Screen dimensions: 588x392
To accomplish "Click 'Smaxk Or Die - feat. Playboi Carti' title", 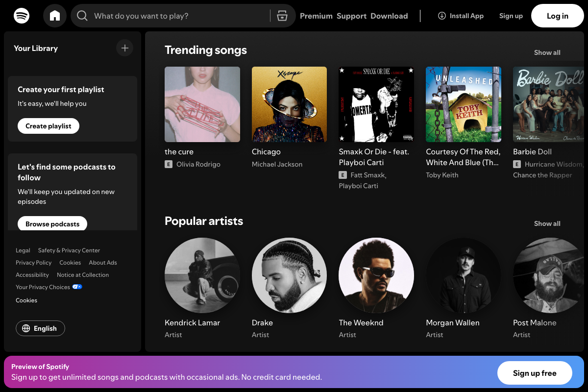I will 374,157.
